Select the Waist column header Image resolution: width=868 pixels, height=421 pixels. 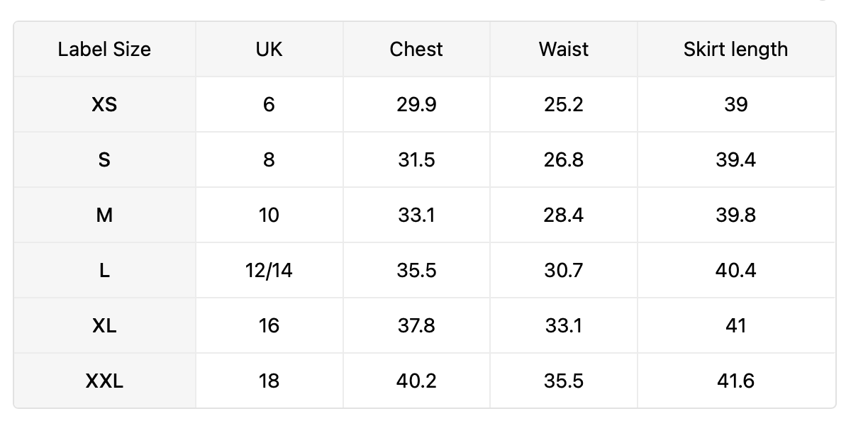point(564,49)
